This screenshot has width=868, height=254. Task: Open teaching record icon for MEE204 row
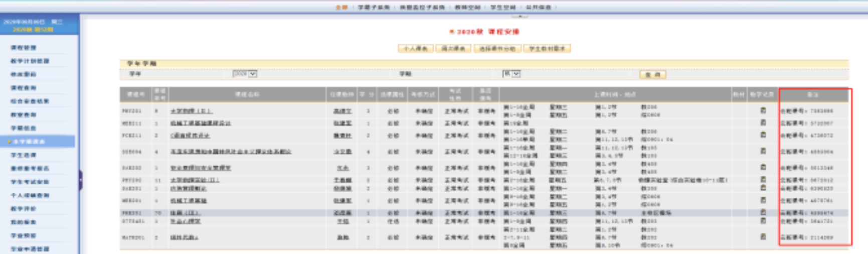tap(763, 200)
